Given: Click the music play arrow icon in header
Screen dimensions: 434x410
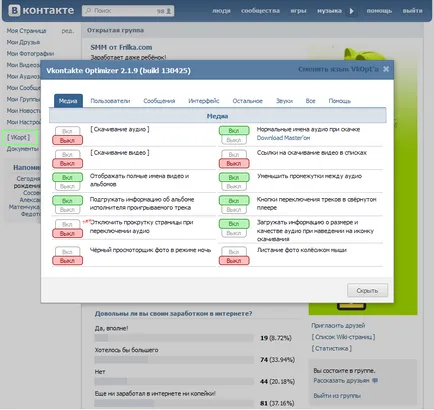Looking at the screenshot, I should [352, 11].
